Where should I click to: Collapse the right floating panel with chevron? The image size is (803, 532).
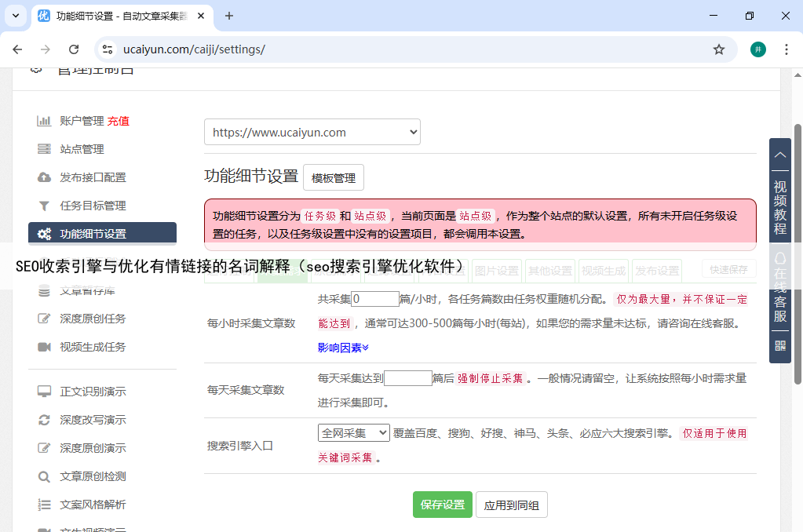779,155
